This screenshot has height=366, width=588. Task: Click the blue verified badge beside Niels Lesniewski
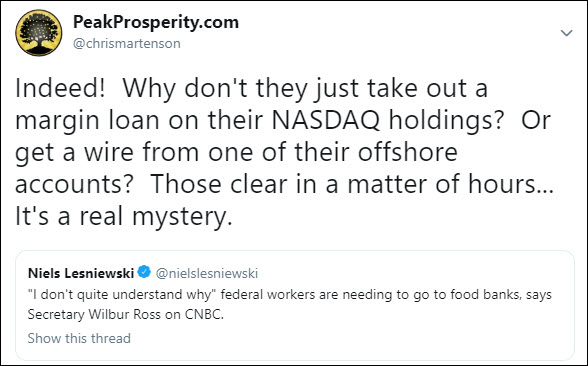click(x=144, y=272)
